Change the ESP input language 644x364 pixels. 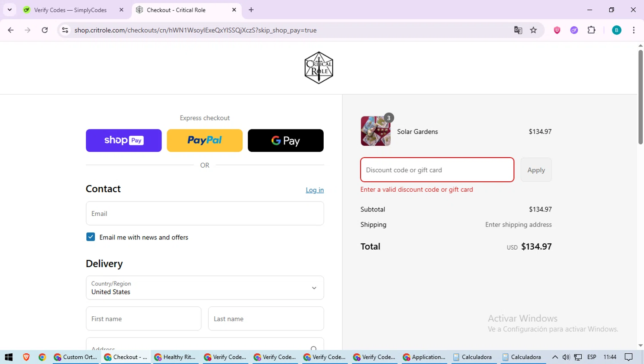592,357
